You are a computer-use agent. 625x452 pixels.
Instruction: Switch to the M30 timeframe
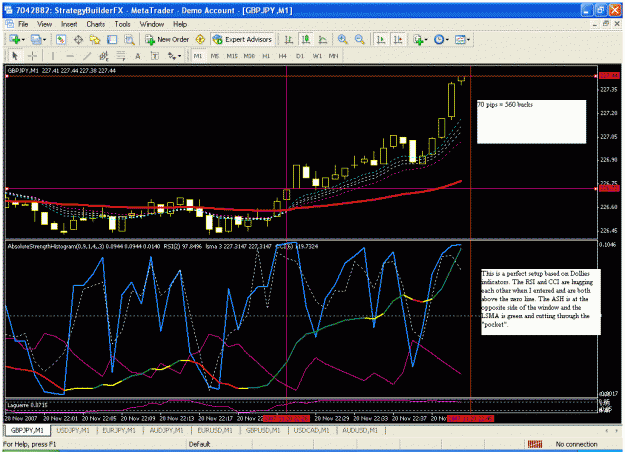[249, 56]
